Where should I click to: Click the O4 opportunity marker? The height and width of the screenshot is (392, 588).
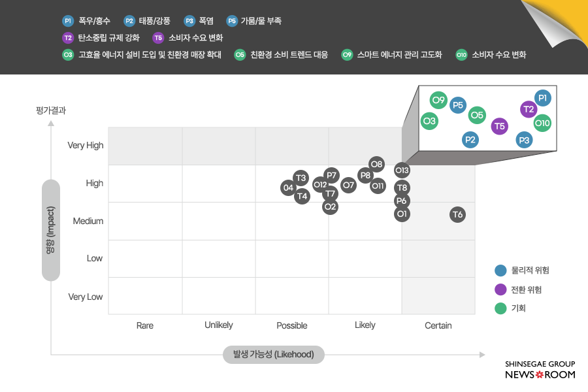pos(288,188)
